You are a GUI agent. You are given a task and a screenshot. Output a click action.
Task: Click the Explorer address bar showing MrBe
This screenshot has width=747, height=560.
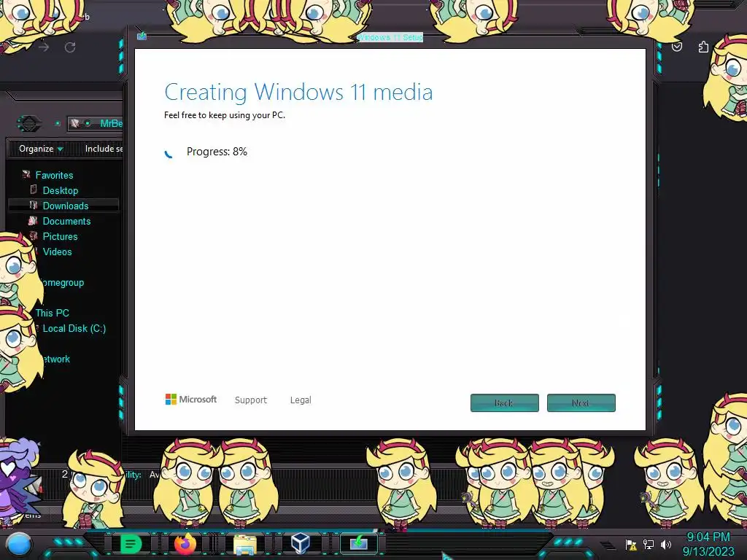click(95, 123)
